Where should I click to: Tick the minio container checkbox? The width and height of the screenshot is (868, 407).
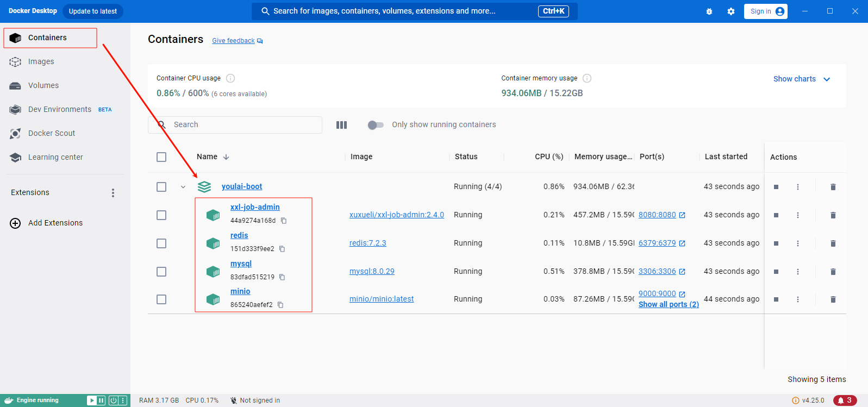161,299
